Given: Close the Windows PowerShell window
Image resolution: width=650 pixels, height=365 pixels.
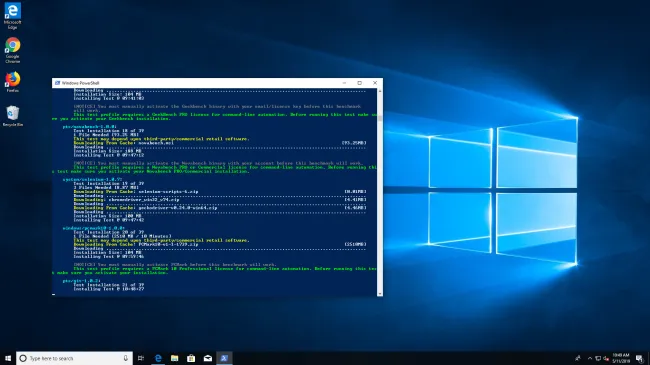Looking at the screenshot, I should 375,83.
